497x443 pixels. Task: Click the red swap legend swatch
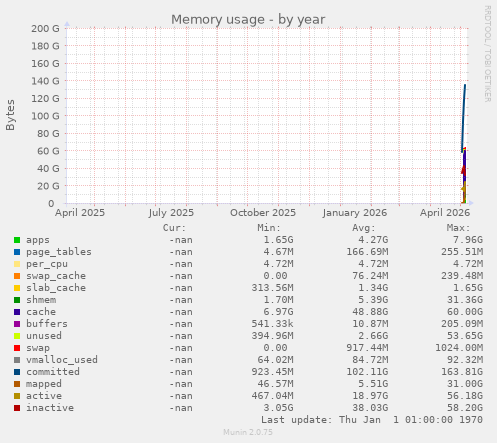point(17,348)
